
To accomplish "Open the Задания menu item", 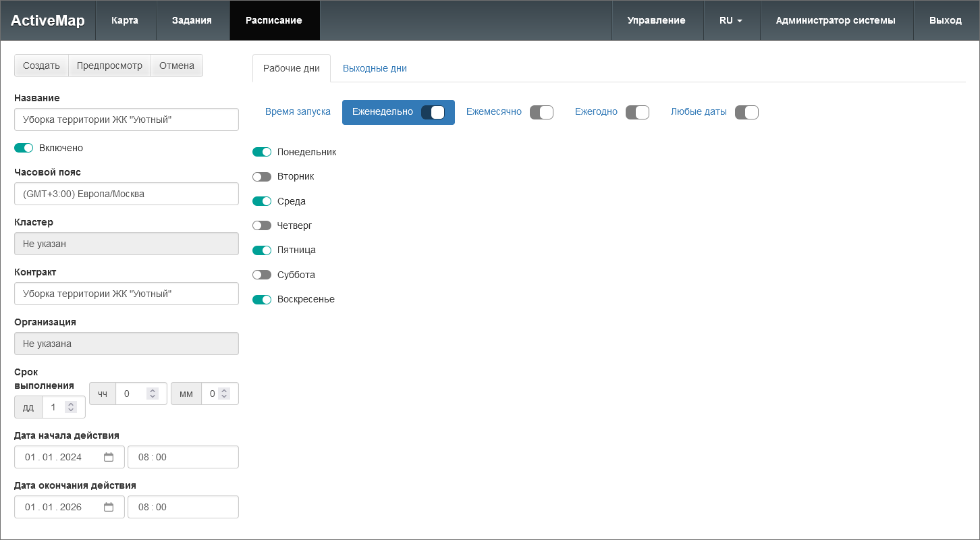I will [x=192, y=20].
